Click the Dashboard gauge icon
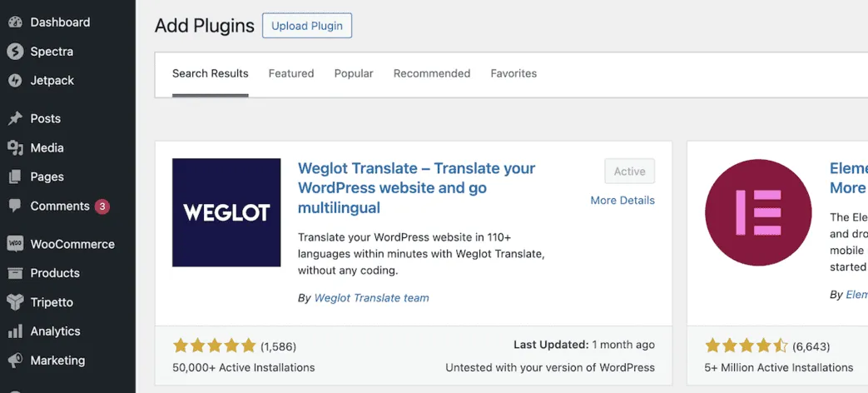Screen dimensions: 868x393 pos(15,22)
